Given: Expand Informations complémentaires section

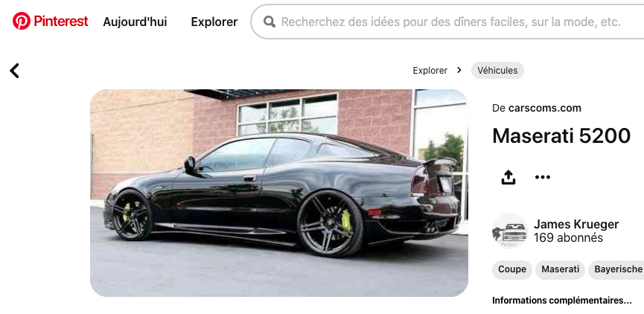Looking at the screenshot, I should [562, 301].
